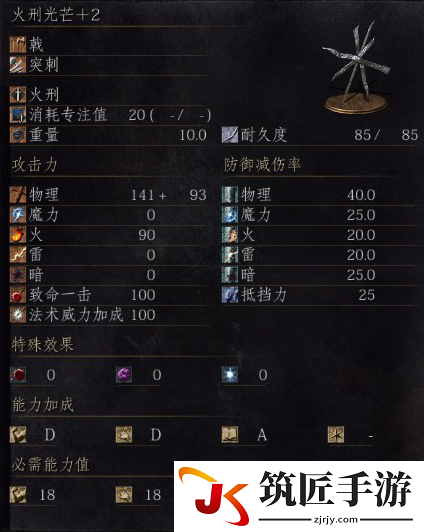Image resolution: width=424 pixels, height=532 pixels.
Task: Click the durability 耐久度 icon
Action: click(x=230, y=135)
